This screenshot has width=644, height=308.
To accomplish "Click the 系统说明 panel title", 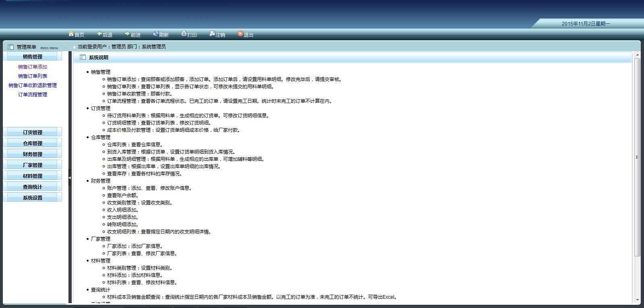I will tap(99, 58).
